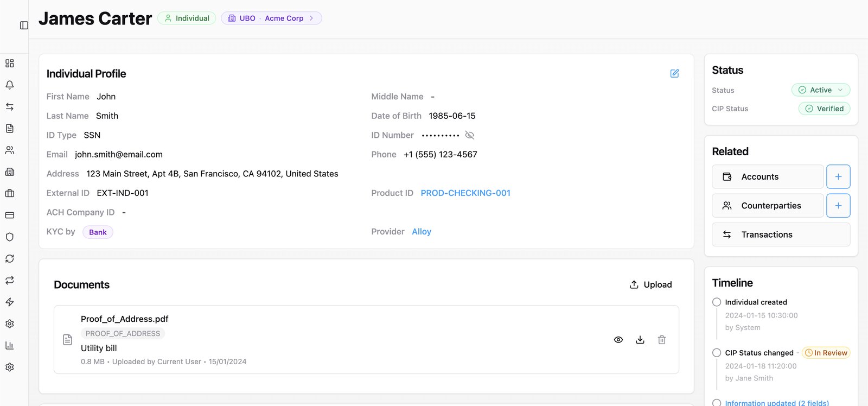868x406 pixels.
Task: Open the bottom gear icon in sidebar
Action: tap(10, 367)
